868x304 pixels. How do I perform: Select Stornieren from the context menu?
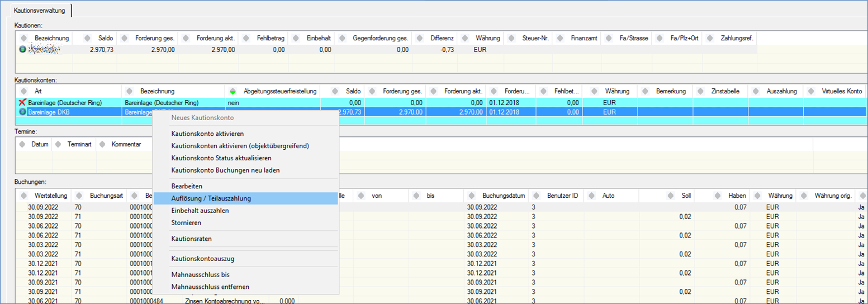pos(187,222)
